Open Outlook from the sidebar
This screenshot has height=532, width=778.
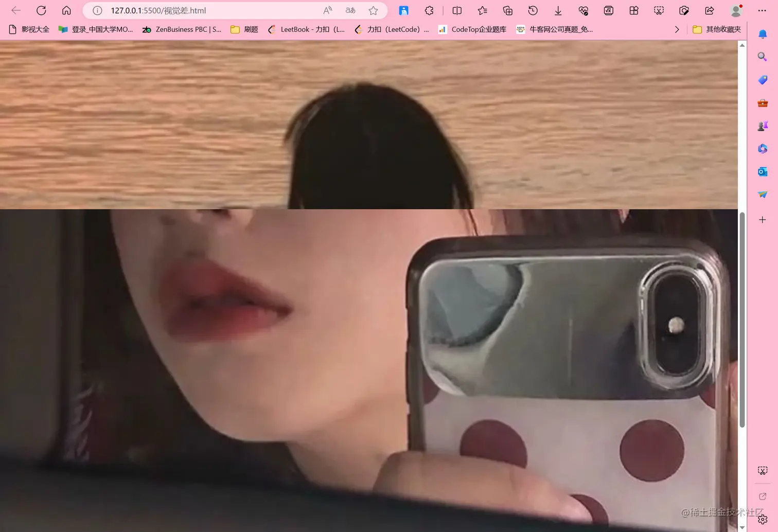coord(762,171)
